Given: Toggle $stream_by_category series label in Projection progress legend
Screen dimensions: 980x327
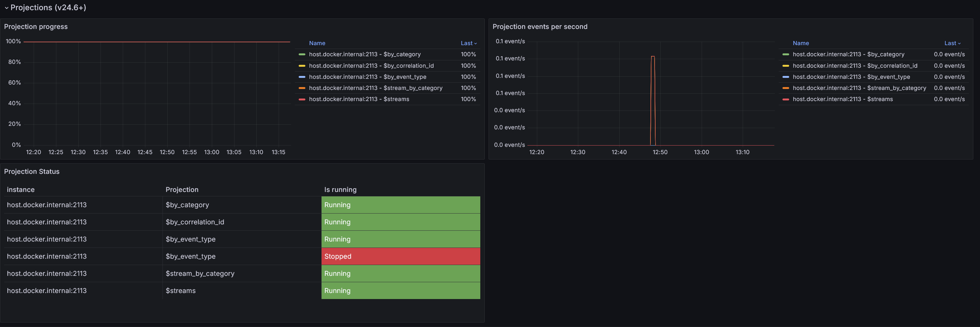Looking at the screenshot, I should coord(375,88).
